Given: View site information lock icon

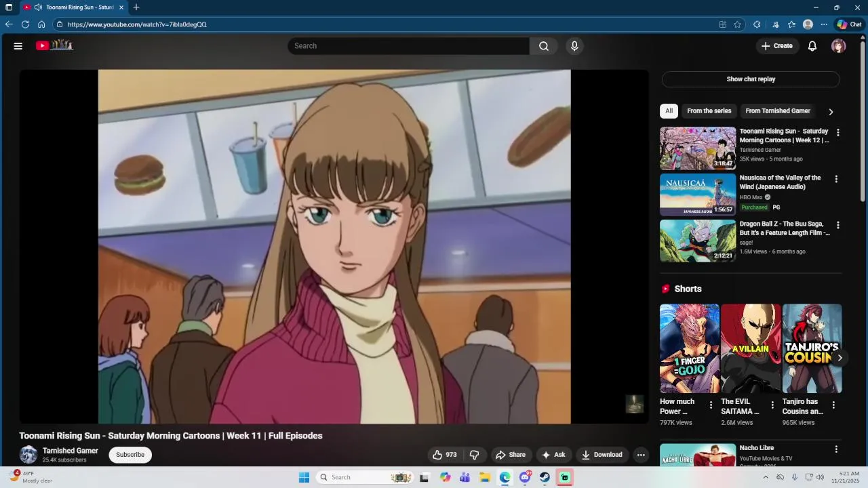Looking at the screenshot, I should pyautogui.click(x=60, y=24).
